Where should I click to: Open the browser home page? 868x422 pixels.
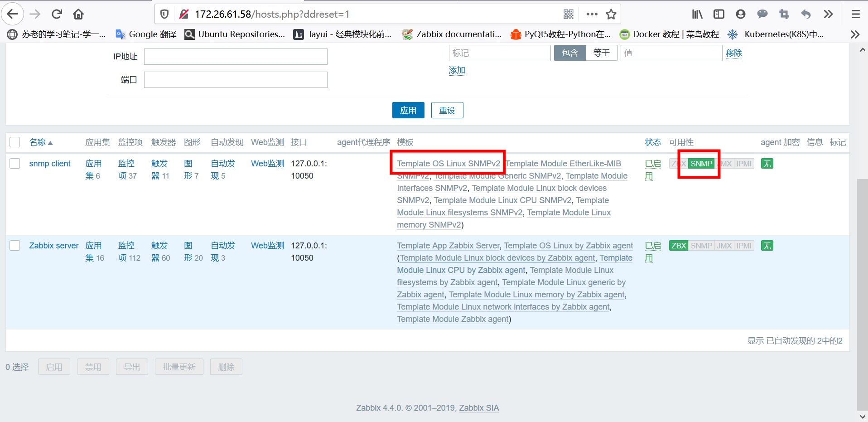(78, 14)
